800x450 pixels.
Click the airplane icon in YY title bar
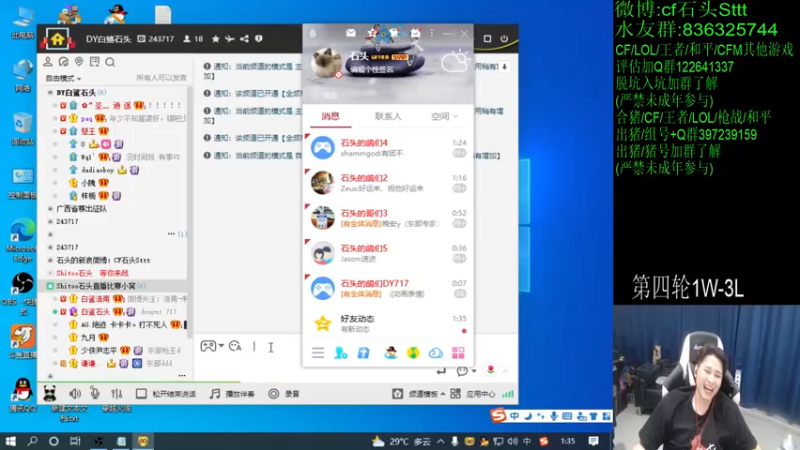pyautogui.click(x=230, y=39)
